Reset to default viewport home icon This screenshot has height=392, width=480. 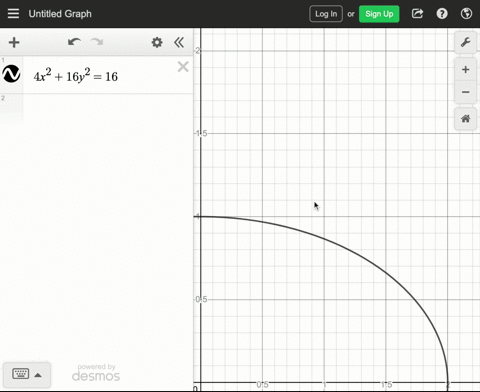pyautogui.click(x=465, y=118)
